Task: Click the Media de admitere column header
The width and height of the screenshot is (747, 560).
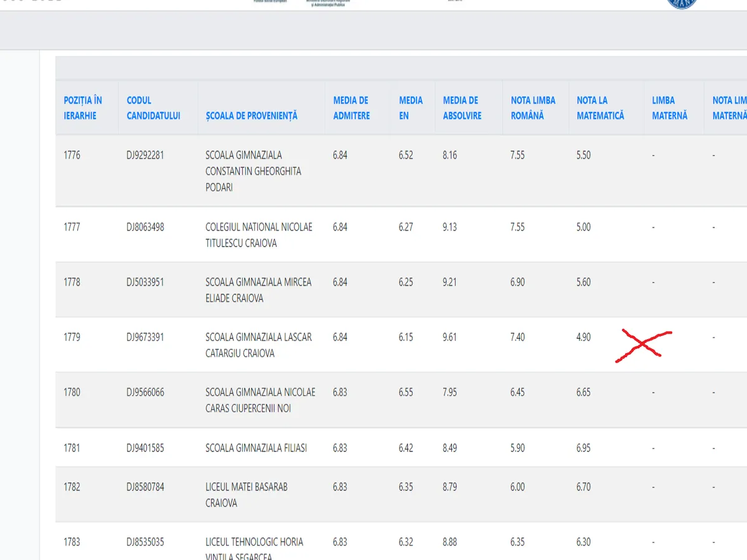Action: click(x=351, y=108)
